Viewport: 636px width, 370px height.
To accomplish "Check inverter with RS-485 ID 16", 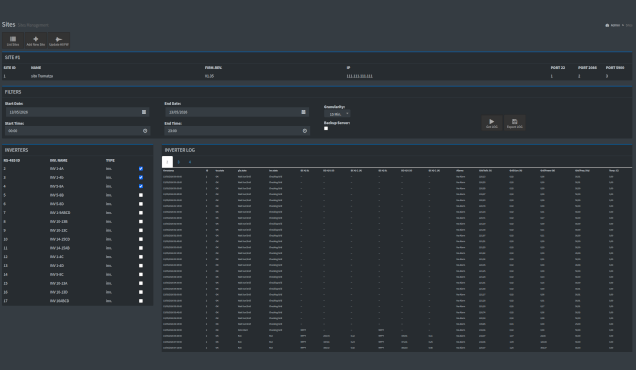I will 141,292.
